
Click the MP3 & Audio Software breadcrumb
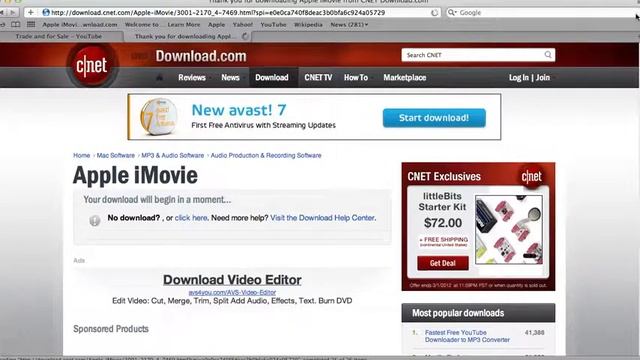tap(173, 156)
